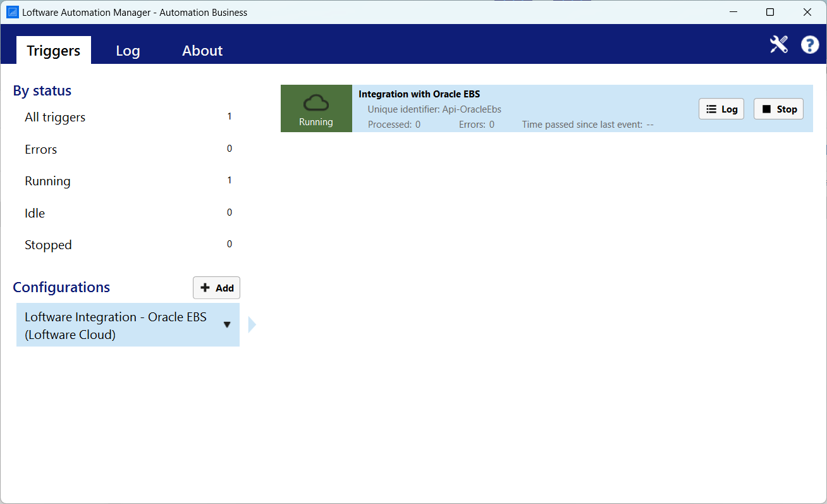Viewport: 827px width, 504px height.
Task: Close the Automation Manager window
Action: (x=807, y=12)
